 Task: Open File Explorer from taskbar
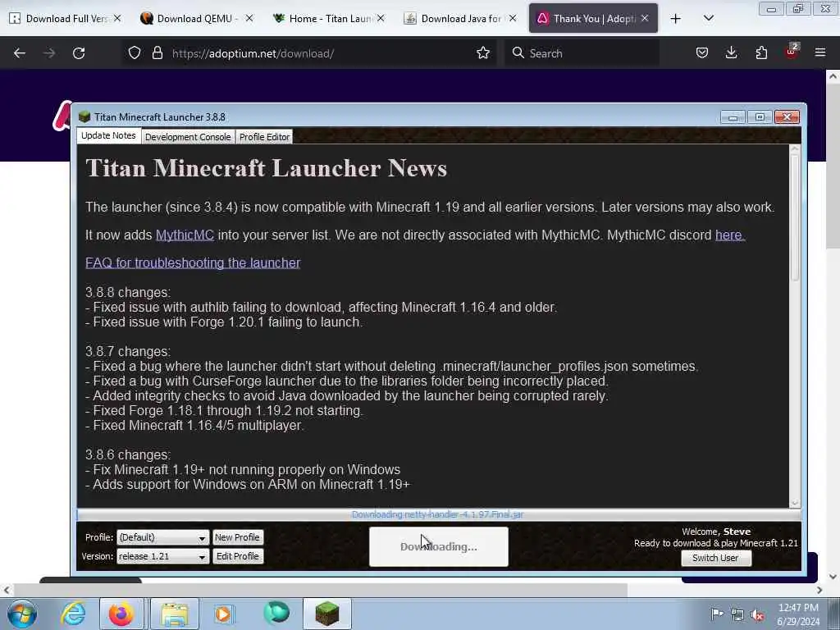pyautogui.click(x=174, y=614)
